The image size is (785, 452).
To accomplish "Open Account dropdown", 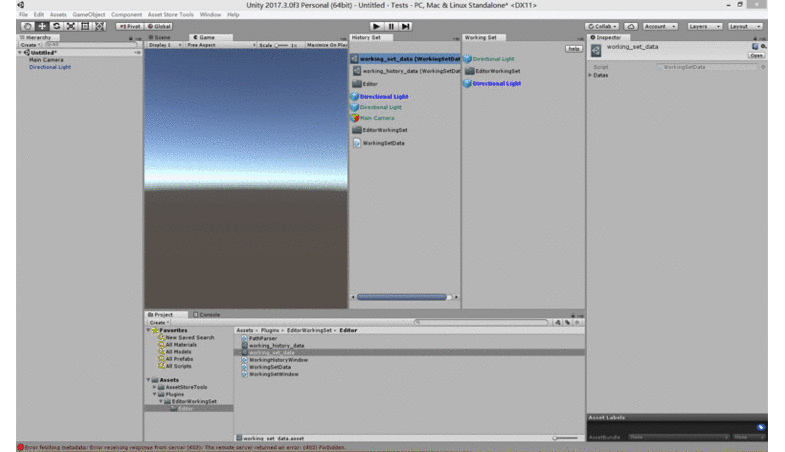I will (x=660, y=26).
